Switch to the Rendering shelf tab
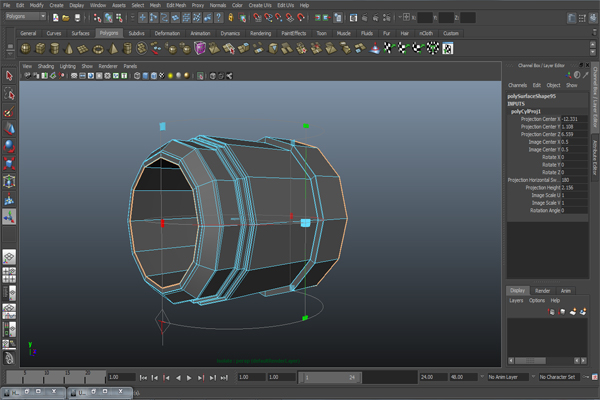Viewport: 600px width, 400px height. click(261, 33)
